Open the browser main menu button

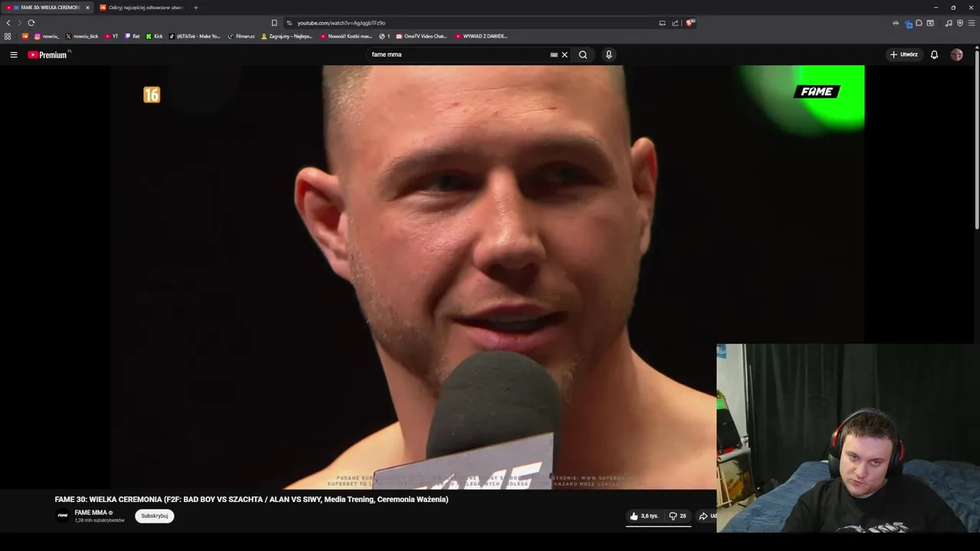tap(972, 23)
